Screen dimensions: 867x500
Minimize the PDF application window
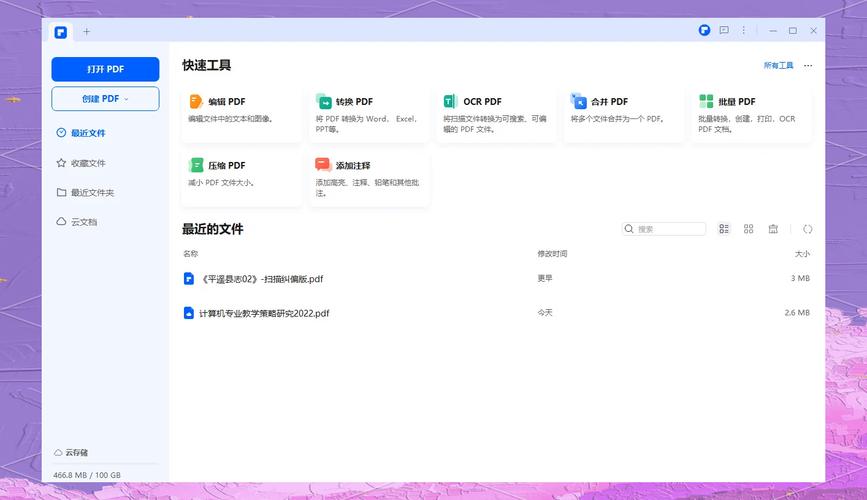[x=773, y=31]
